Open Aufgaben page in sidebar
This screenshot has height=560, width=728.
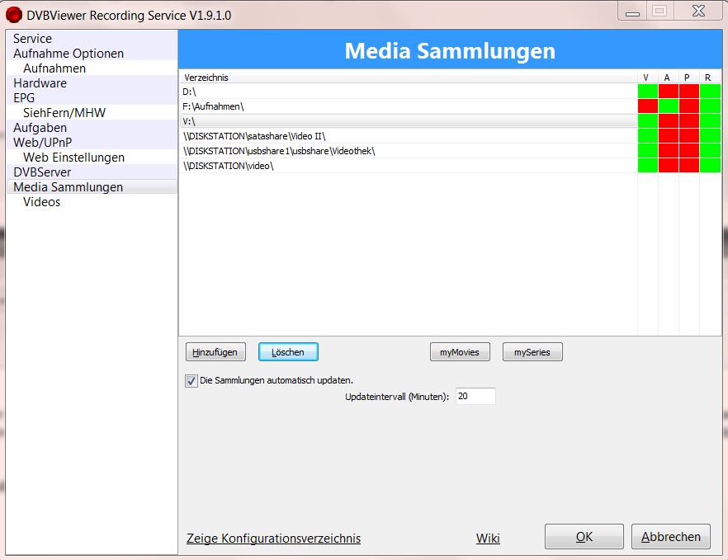(x=92, y=128)
